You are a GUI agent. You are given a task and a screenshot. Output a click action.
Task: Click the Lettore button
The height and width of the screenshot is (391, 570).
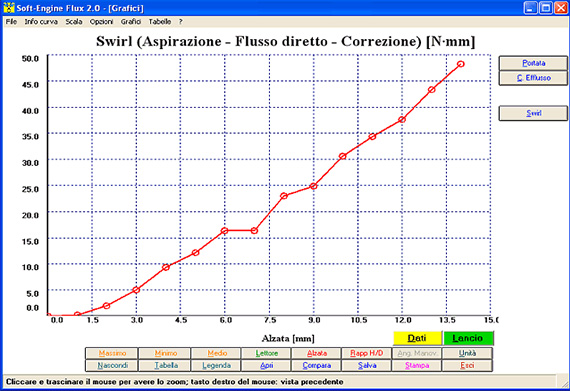[266, 353]
